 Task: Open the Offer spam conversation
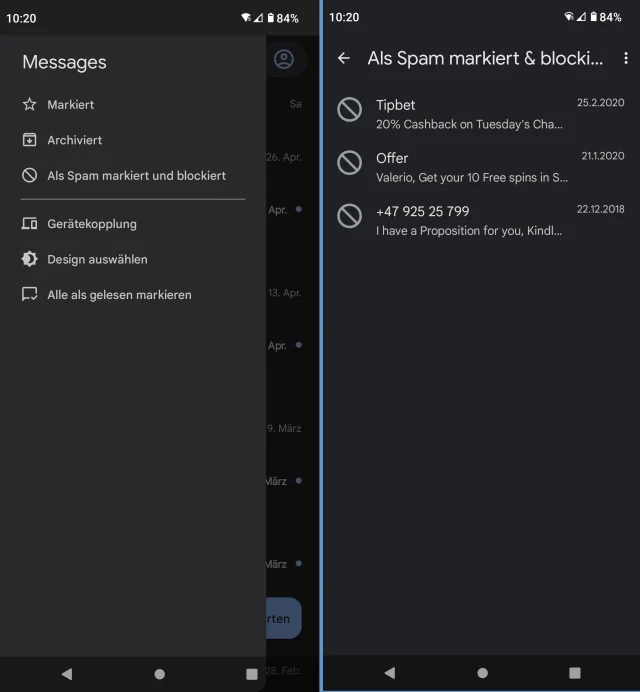[x=470, y=167]
